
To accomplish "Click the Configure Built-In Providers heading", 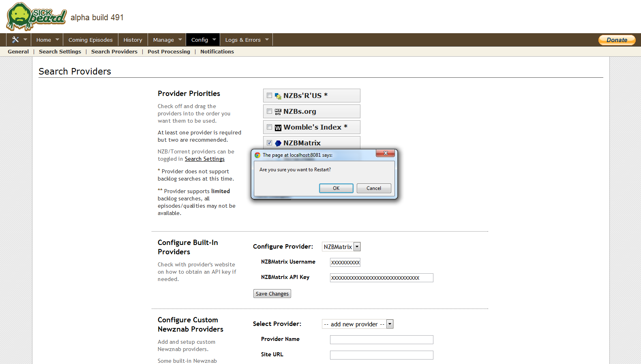I will pyautogui.click(x=188, y=247).
